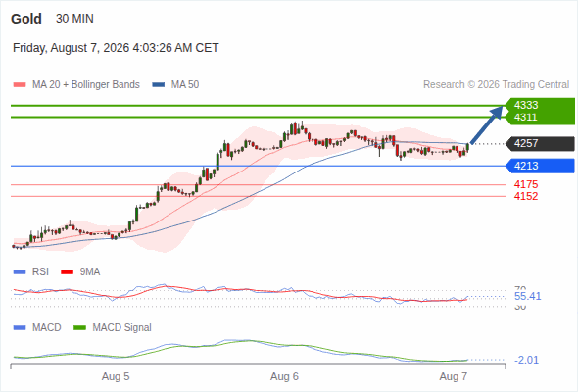Click the 9MA red legend marker
The image size is (578, 392).
click(x=67, y=272)
